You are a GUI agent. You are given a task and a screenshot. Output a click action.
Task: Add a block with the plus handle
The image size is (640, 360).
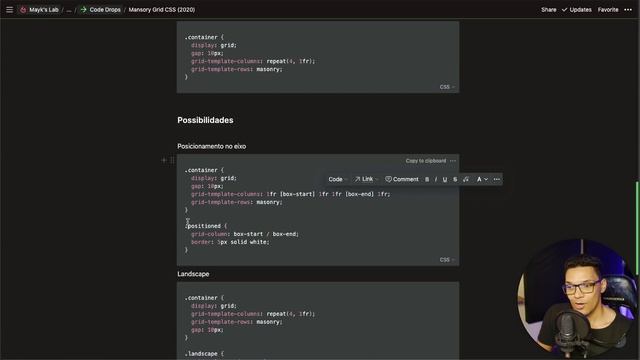(164, 160)
